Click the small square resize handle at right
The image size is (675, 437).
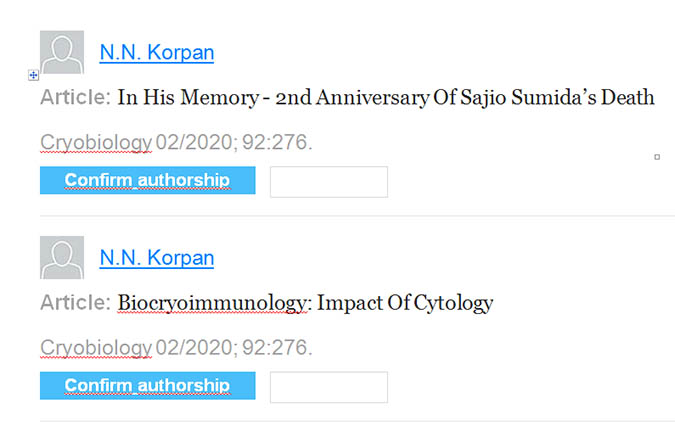tap(657, 157)
